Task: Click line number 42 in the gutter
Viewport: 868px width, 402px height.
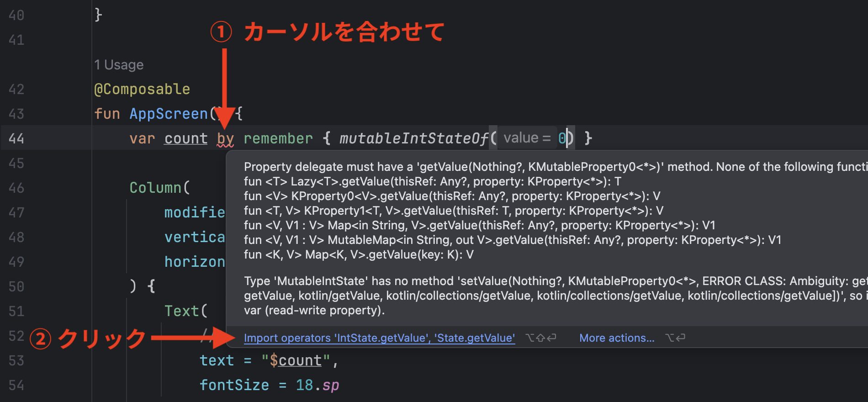Action: coord(16,89)
